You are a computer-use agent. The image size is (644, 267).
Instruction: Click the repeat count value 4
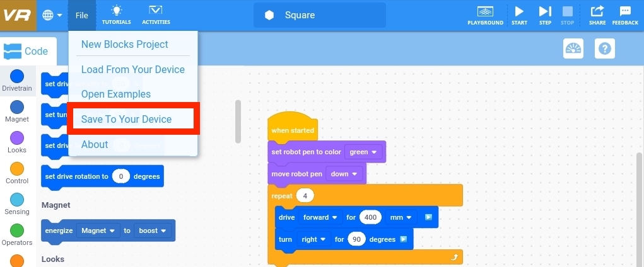coord(305,196)
